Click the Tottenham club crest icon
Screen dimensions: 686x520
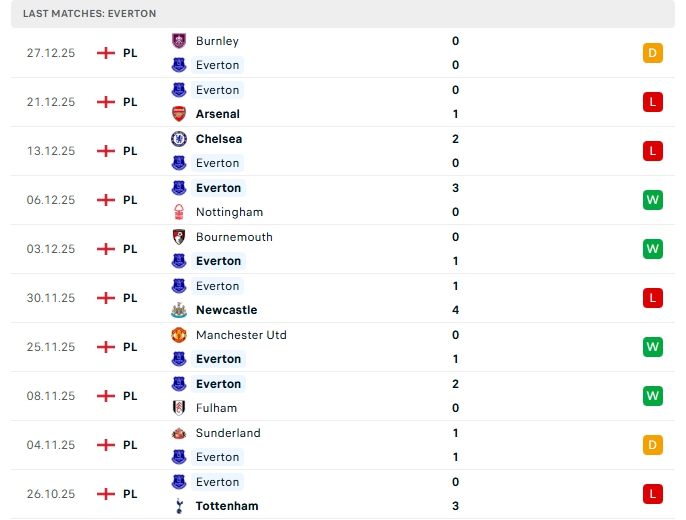(x=179, y=506)
